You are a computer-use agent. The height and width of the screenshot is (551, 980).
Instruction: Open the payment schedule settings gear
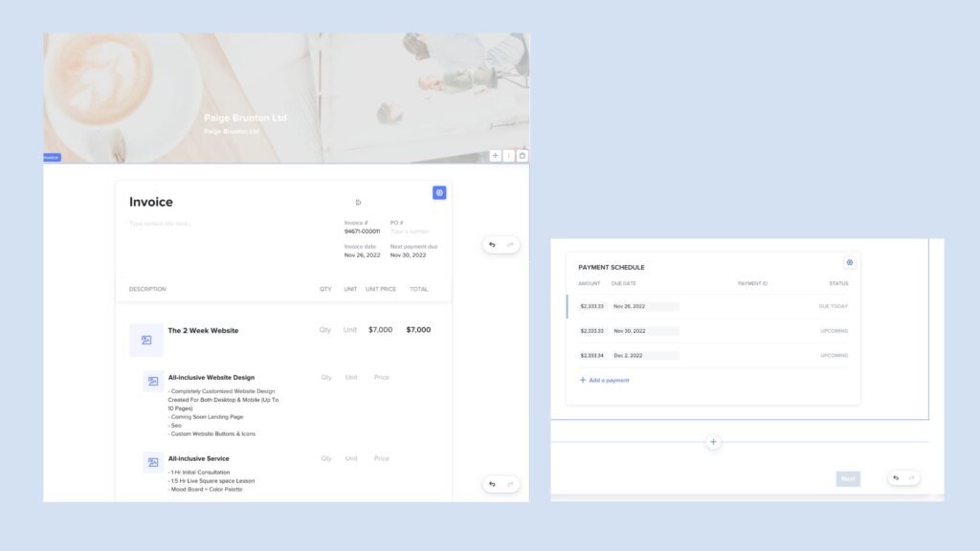(849, 261)
